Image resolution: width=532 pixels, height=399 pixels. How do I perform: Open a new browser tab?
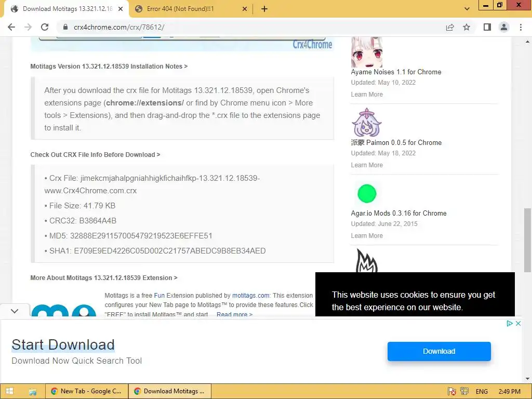(x=264, y=9)
